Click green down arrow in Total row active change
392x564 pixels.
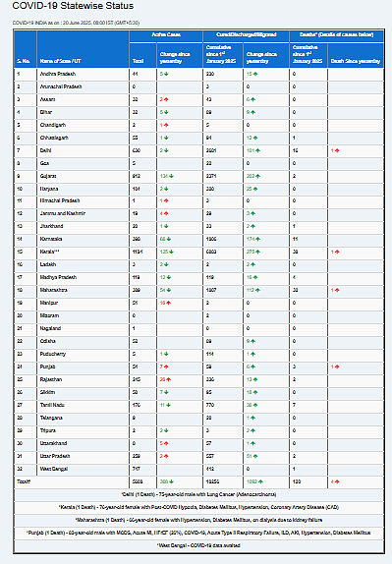click(x=172, y=481)
